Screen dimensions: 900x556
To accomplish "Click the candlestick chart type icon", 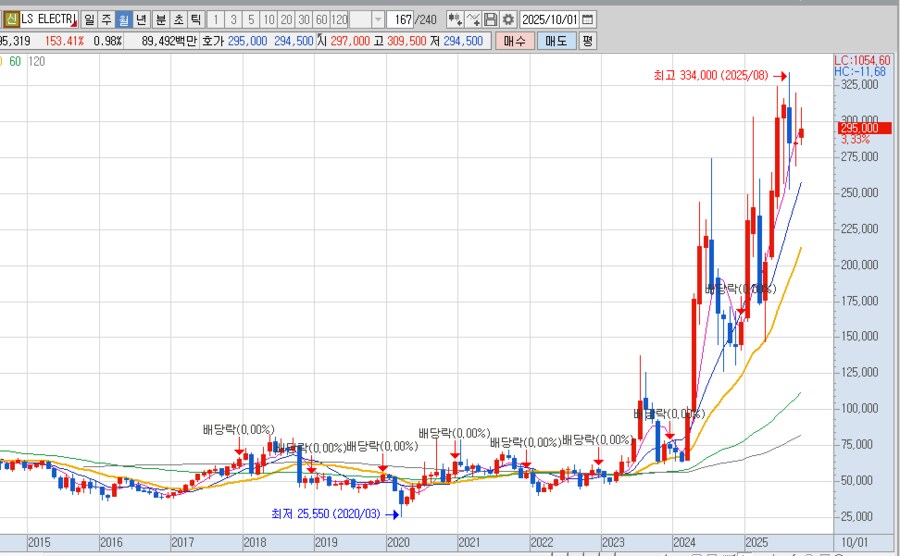I will pyautogui.click(x=455, y=19).
